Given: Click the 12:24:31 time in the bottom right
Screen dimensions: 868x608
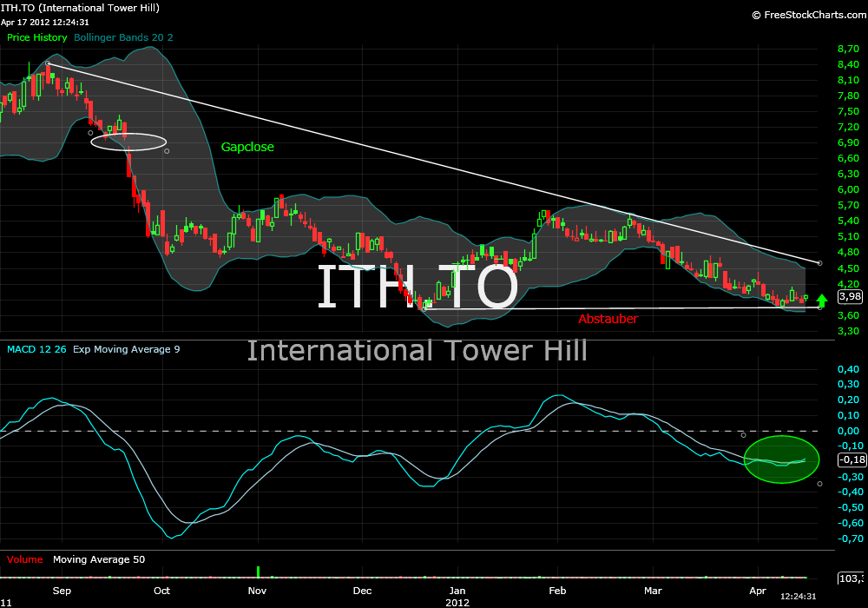Looking at the screenshot, I should point(799,597).
